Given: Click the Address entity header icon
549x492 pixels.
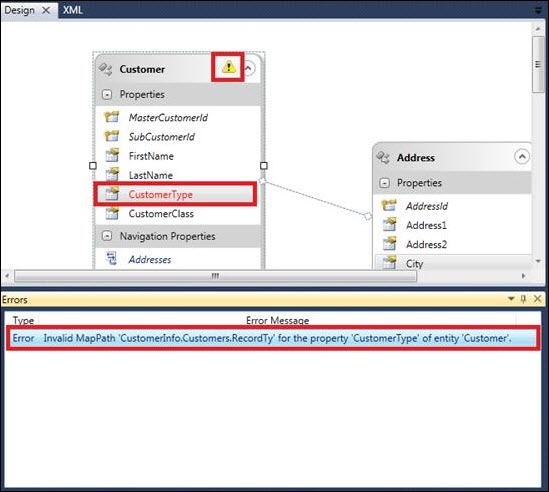Looking at the screenshot, I should tap(383, 158).
